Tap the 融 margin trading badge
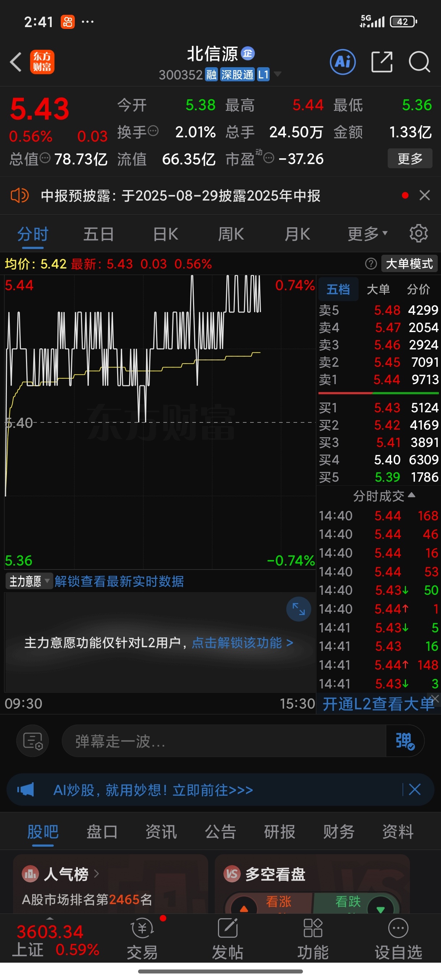 coord(211,74)
